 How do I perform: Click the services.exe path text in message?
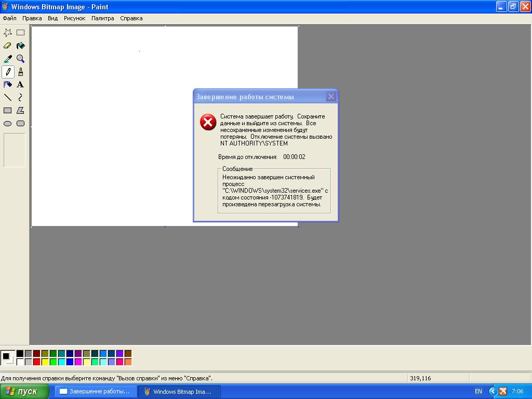[x=273, y=191]
